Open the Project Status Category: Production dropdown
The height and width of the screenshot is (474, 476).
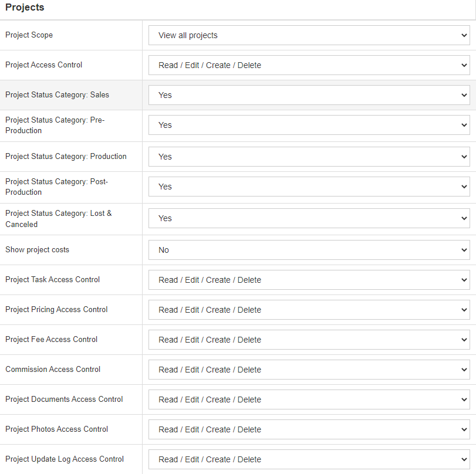tap(308, 157)
